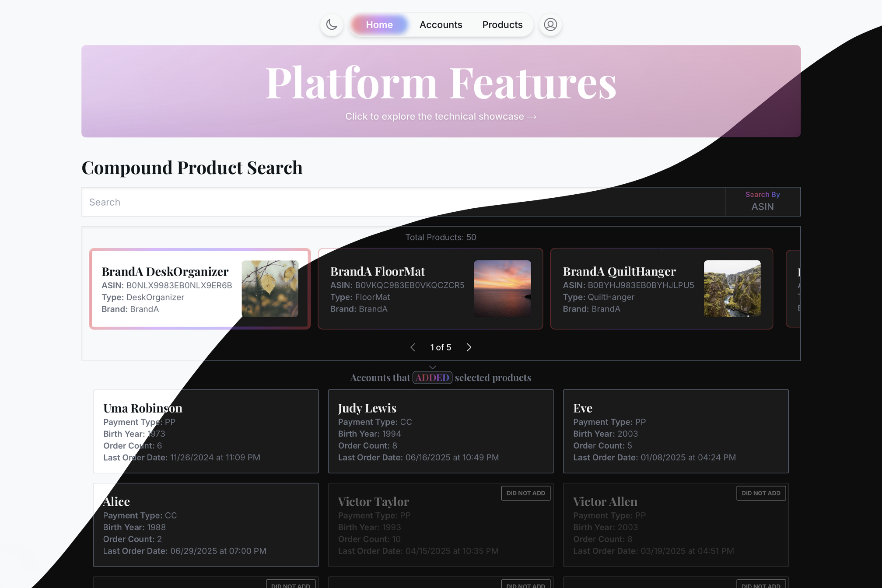The height and width of the screenshot is (588, 882).
Task: Collapse accounts section via down chevron
Action: coord(432,367)
